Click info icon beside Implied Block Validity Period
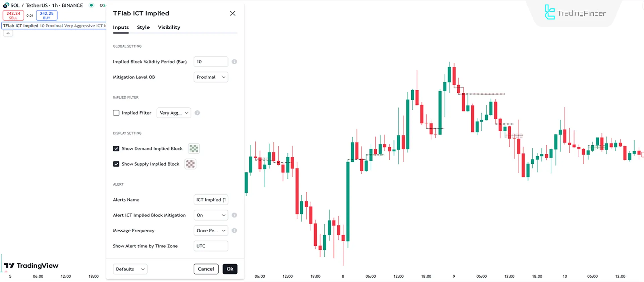644x282 pixels. pyautogui.click(x=234, y=62)
